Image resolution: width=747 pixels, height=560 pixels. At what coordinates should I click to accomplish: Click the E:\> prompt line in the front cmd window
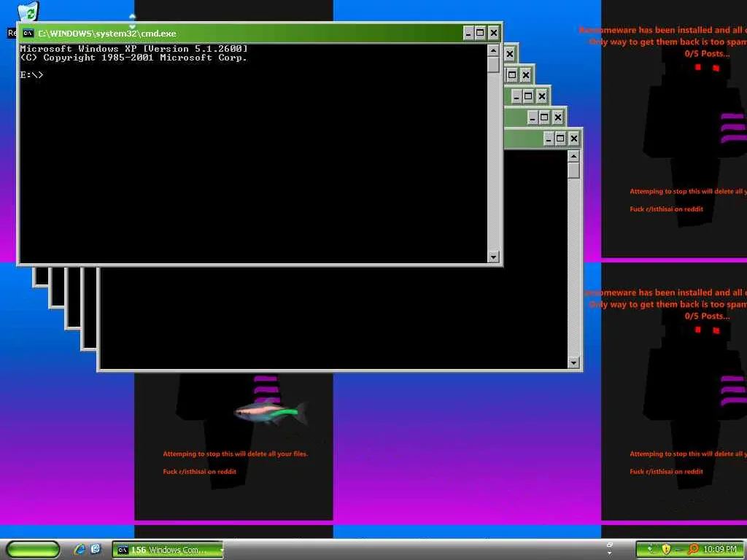pyautogui.click(x=31, y=75)
